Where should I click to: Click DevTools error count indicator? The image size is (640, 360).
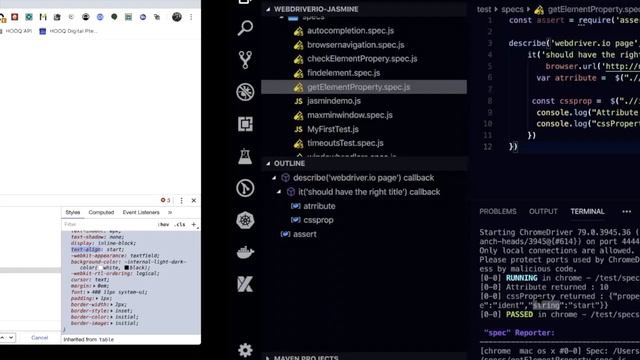pos(165,200)
